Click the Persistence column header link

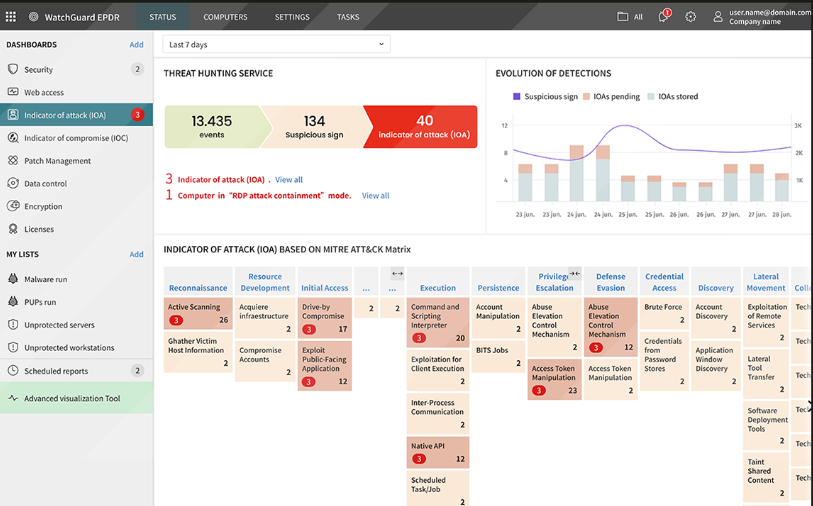point(498,288)
